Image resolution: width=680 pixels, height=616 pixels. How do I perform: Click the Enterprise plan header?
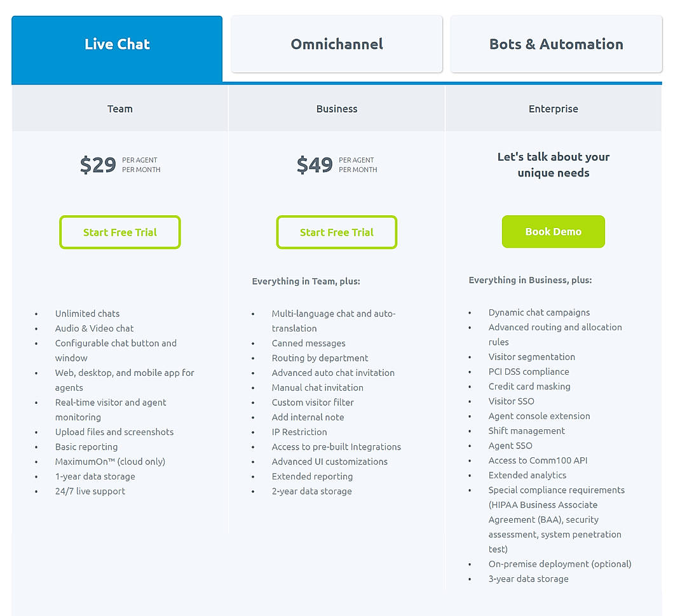[553, 109]
